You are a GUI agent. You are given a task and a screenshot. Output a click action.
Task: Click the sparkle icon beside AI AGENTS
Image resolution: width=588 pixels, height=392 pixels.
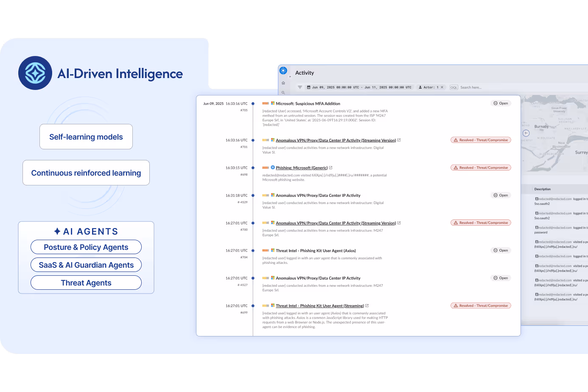57,231
